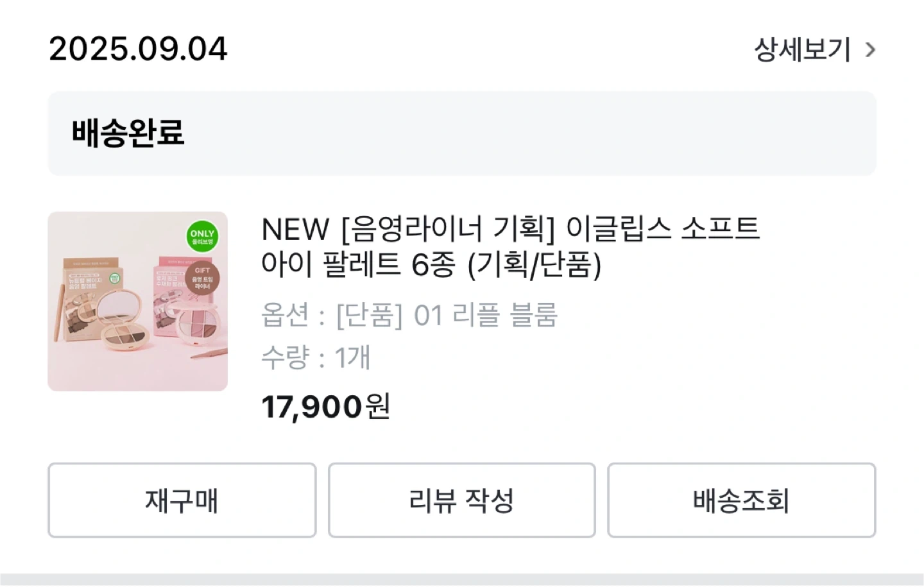
Task: Click the NEW label in the product title
Action: (x=295, y=229)
